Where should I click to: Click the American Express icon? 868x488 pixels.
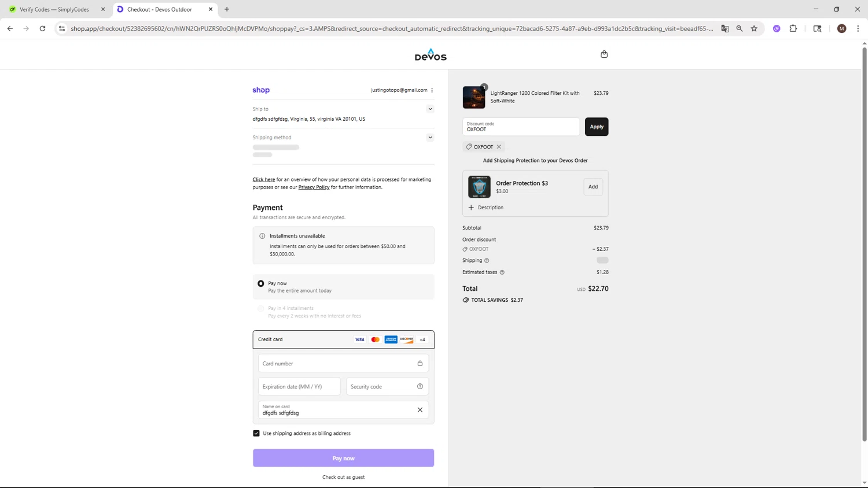391,339
